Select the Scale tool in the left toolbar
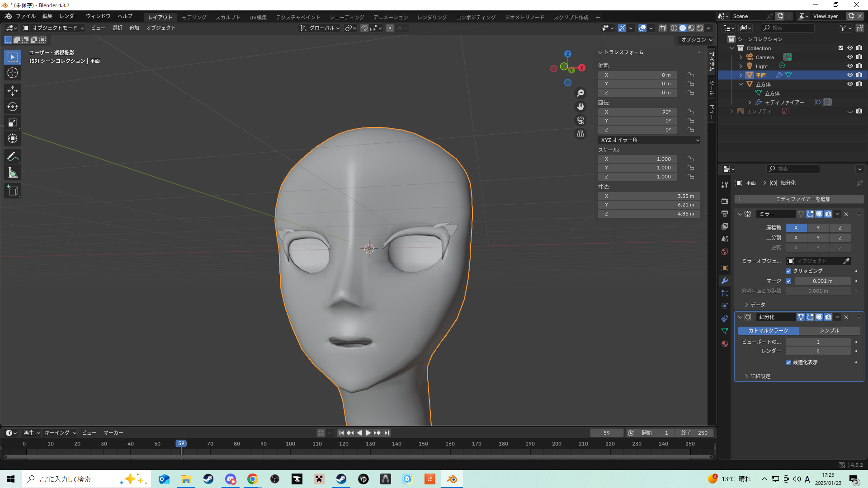868x488 pixels. coord(13,122)
